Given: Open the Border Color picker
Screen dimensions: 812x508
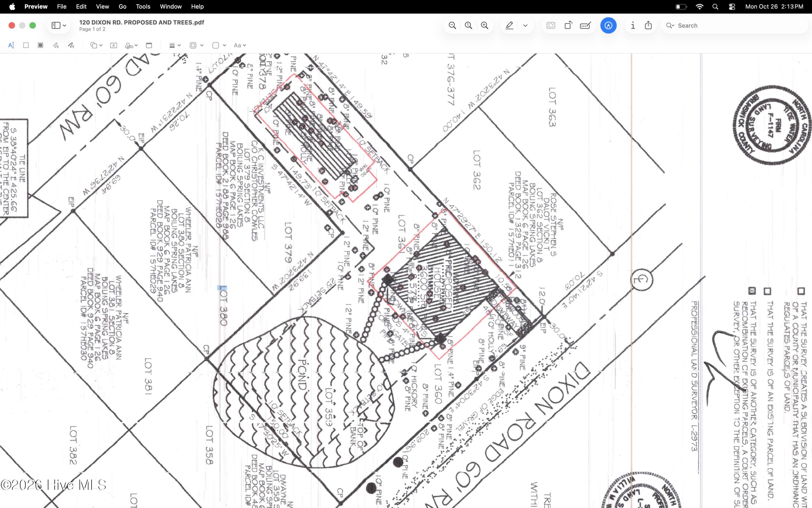Looking at the screenshot, I should 197,45.
